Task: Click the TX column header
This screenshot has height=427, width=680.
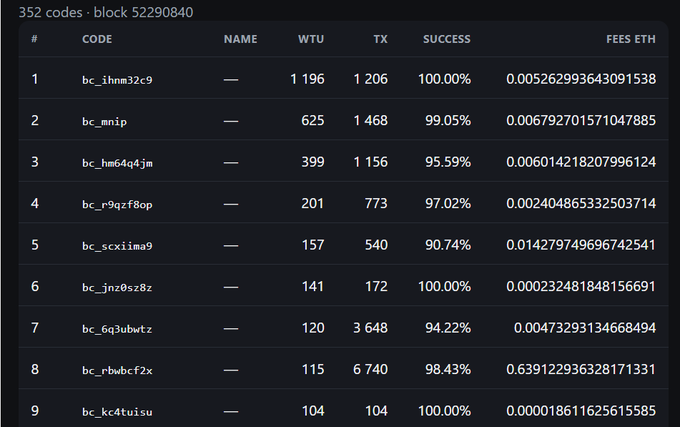Action: point(380,39)
